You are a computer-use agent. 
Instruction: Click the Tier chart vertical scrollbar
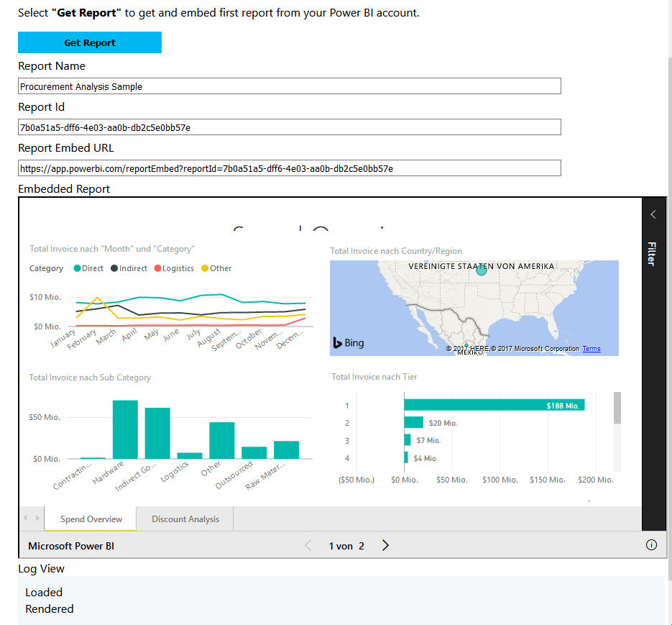point(617,408)
